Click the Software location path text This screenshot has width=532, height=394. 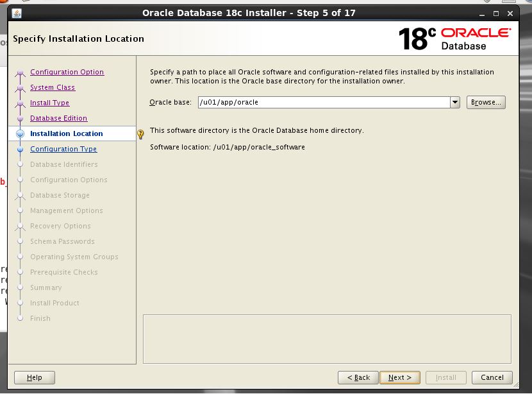[x=259, y=147]
